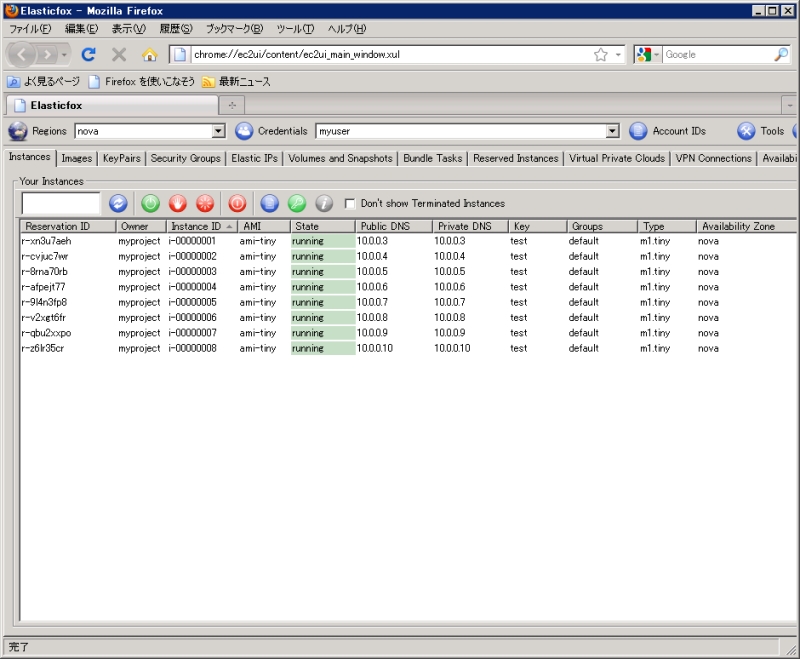Open the ツール menu in menu bar

click(294, 29)
